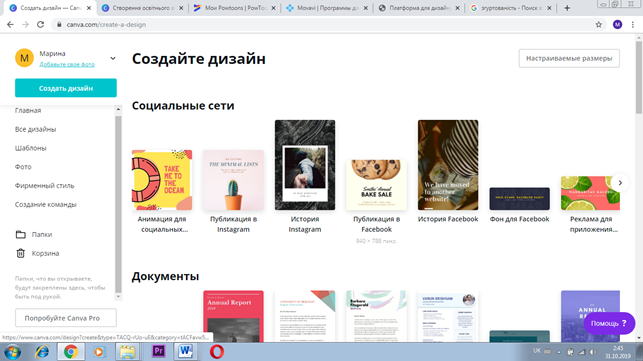Image resolution: width=643 pixels, height=361 pixels.
Task: Open the Помощь help button
Action: pos(609,323)
